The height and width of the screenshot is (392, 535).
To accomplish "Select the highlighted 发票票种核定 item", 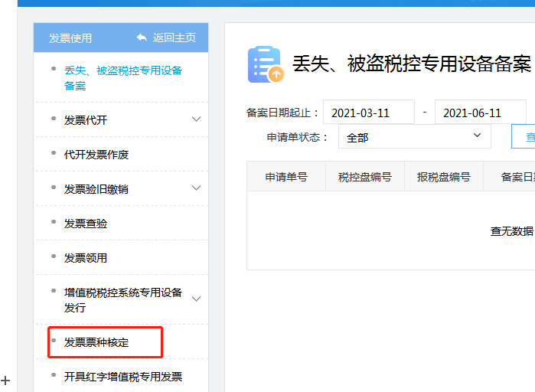I will coord(96,342).
